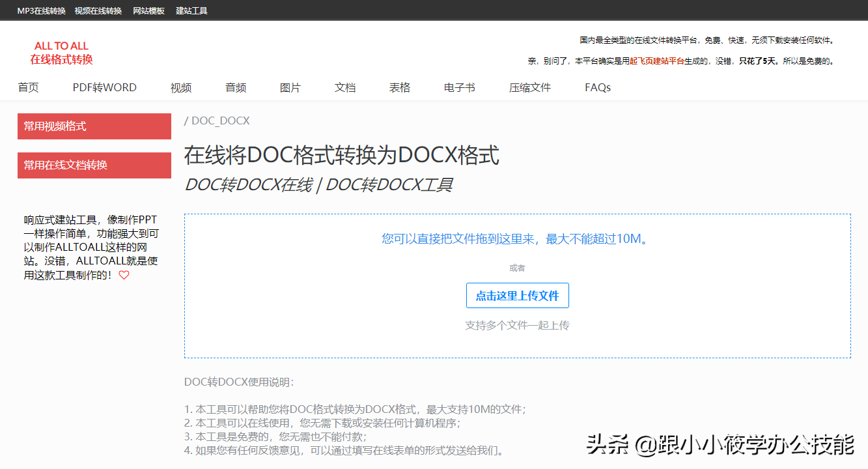Open 文档 navigation menu
Viewport: 868px width, 469px height.
pos(345,87)
